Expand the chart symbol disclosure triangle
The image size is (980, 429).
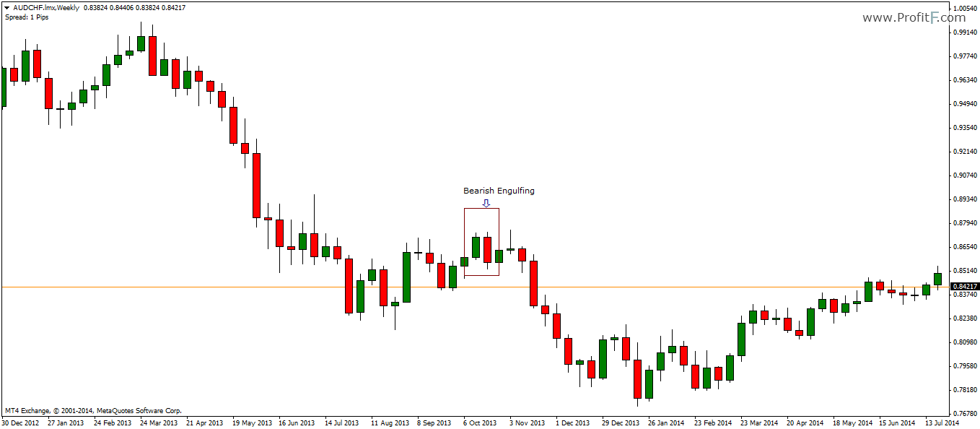[x=7, y=6]
